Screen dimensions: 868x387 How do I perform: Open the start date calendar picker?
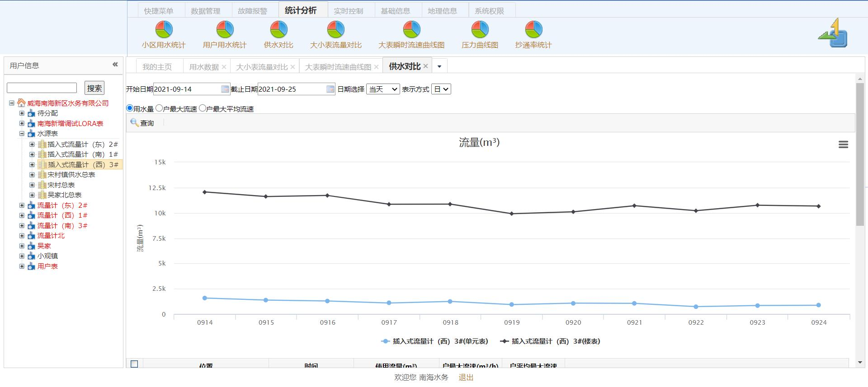pyautogui.click(x=225, y=89)
